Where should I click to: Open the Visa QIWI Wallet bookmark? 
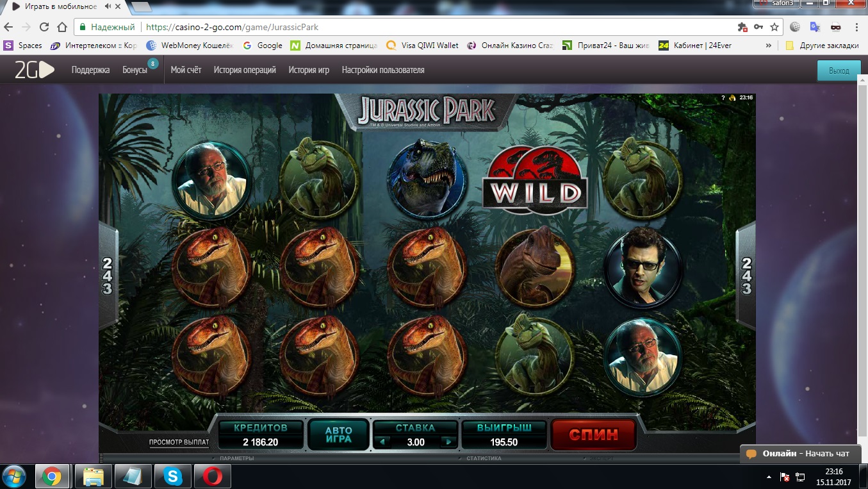(x=423, y=46)
